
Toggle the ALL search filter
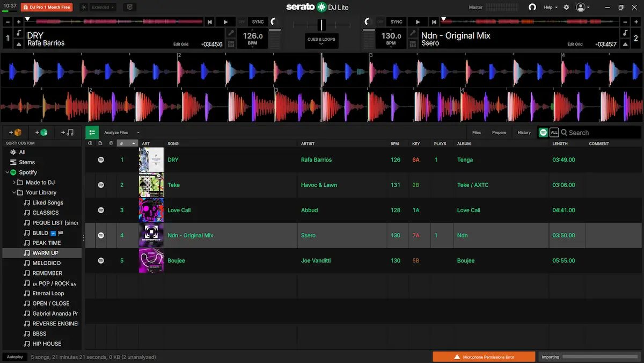[554, 133]
